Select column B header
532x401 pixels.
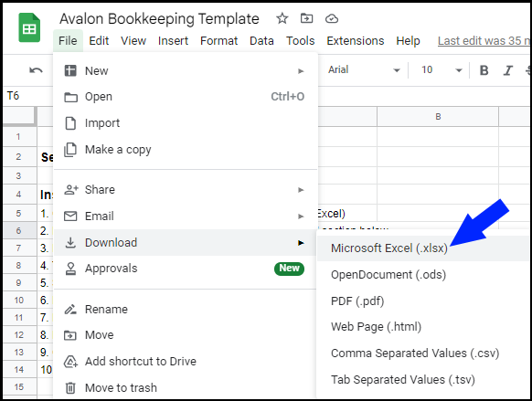[438, 117]
